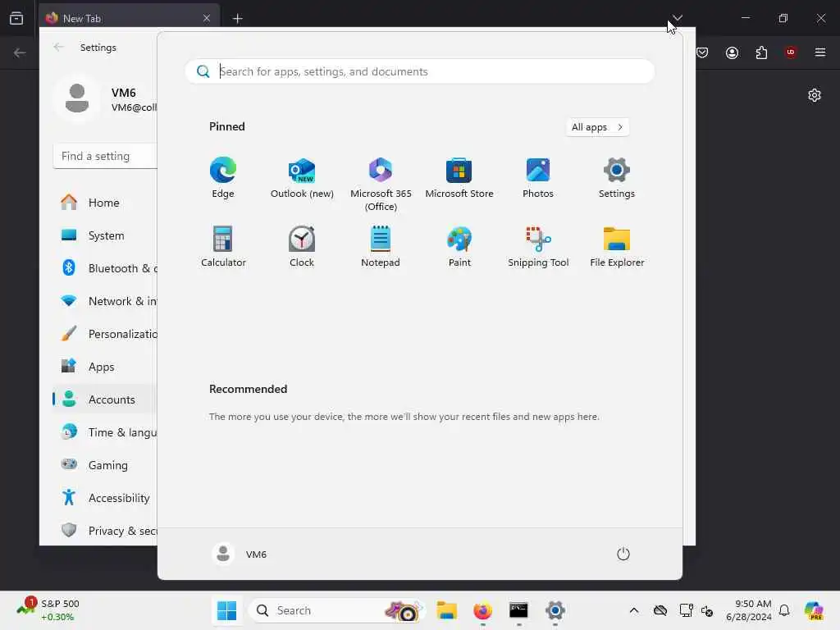
Task: Switch to Settings via taskbar gear icon
Action: click(555, 610)
